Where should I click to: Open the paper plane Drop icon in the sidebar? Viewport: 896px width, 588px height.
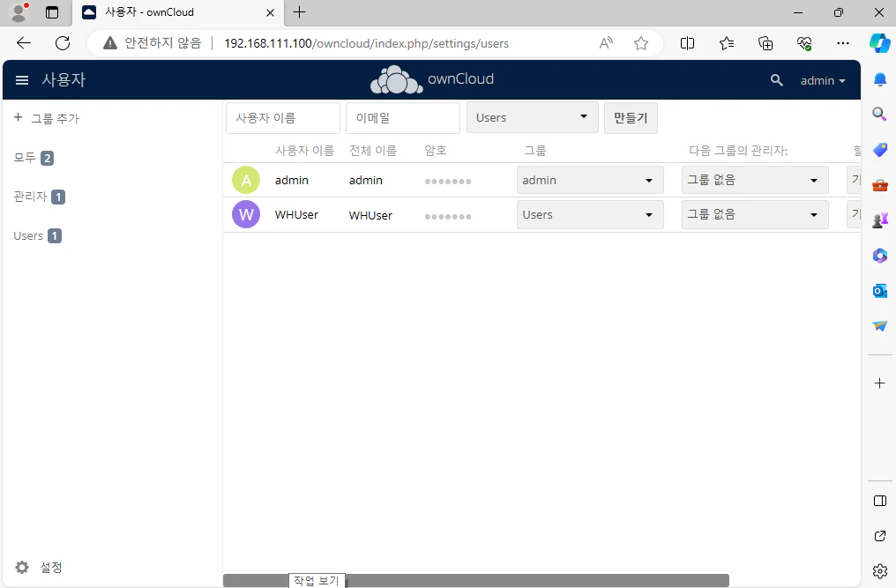pos(880,325)
